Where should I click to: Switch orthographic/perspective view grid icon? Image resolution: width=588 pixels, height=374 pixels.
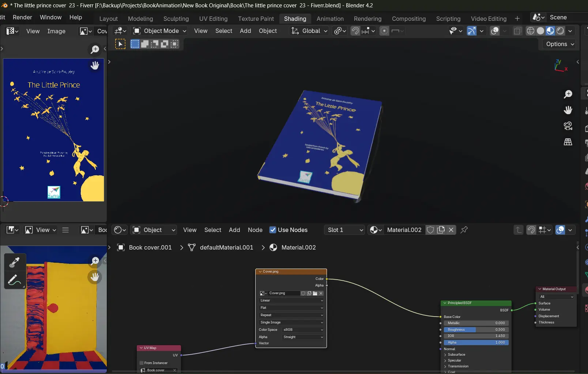(568, 142)
